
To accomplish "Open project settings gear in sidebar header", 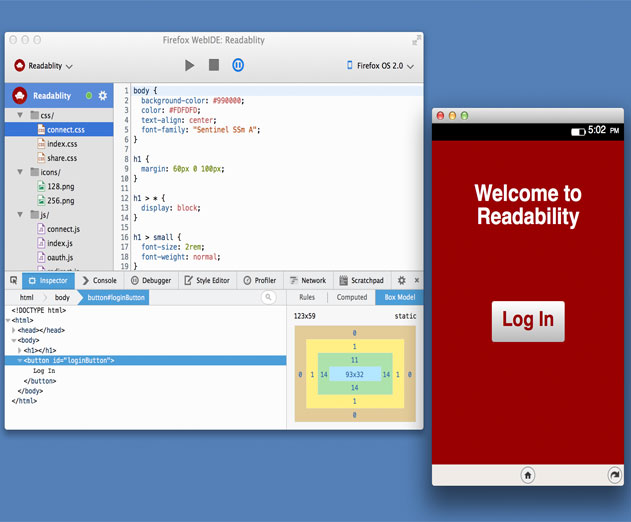I will point(103,95).
